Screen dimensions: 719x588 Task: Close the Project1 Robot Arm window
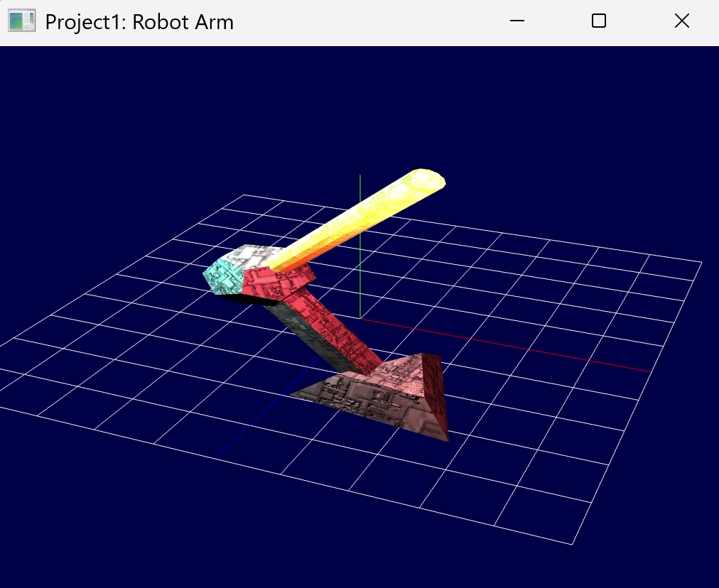coord(681,21)
